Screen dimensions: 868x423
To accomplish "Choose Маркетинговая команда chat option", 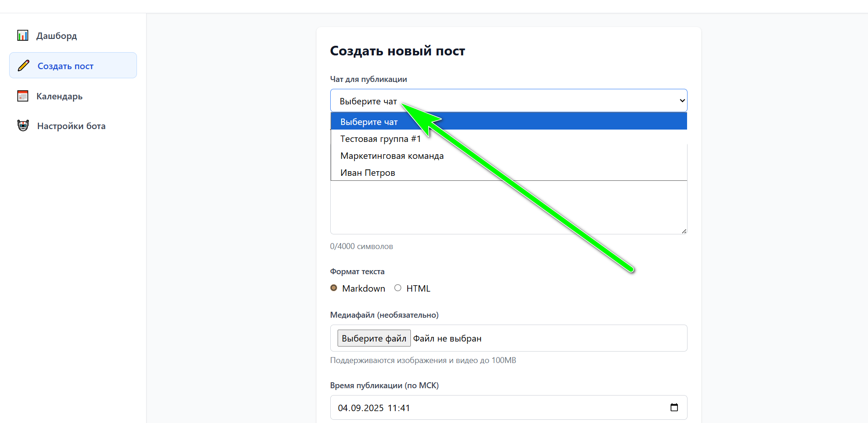I will (x=508, y=156).
